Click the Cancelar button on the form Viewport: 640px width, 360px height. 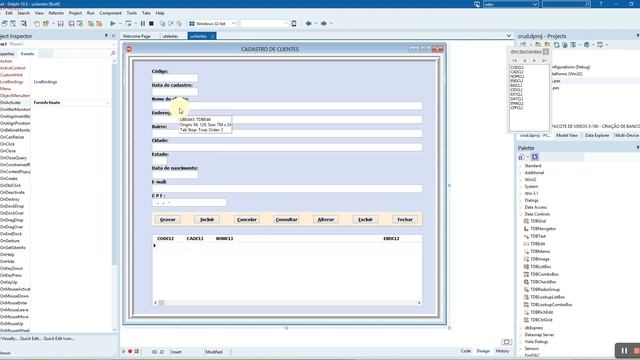(247, 220)
